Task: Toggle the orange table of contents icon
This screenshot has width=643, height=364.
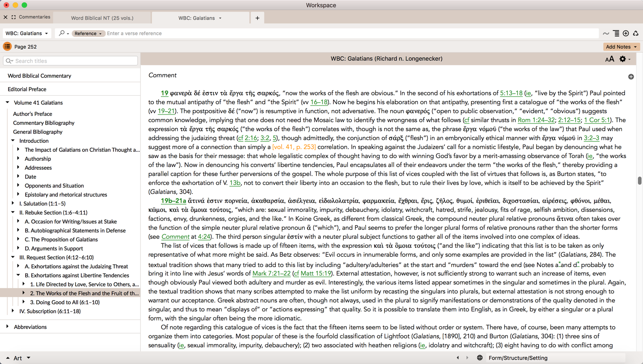Action: [x=7, y=47]
